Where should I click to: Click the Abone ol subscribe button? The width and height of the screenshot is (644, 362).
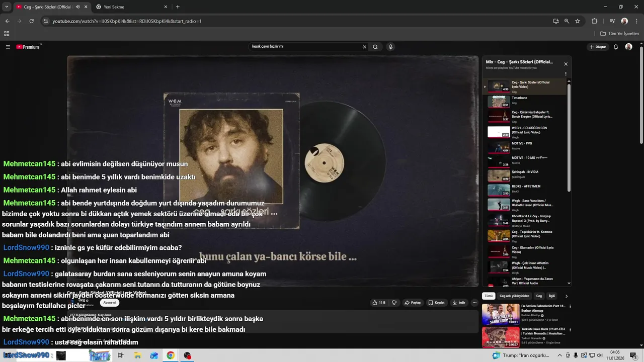109,303
